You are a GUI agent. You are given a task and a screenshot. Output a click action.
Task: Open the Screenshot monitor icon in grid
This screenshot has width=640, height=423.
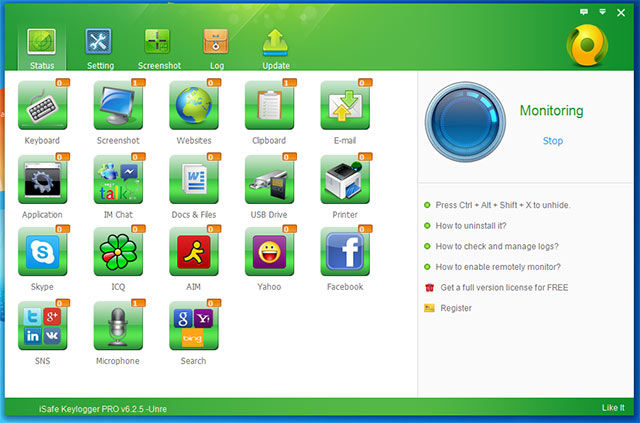pyautogui.click(x=118, y=106)
